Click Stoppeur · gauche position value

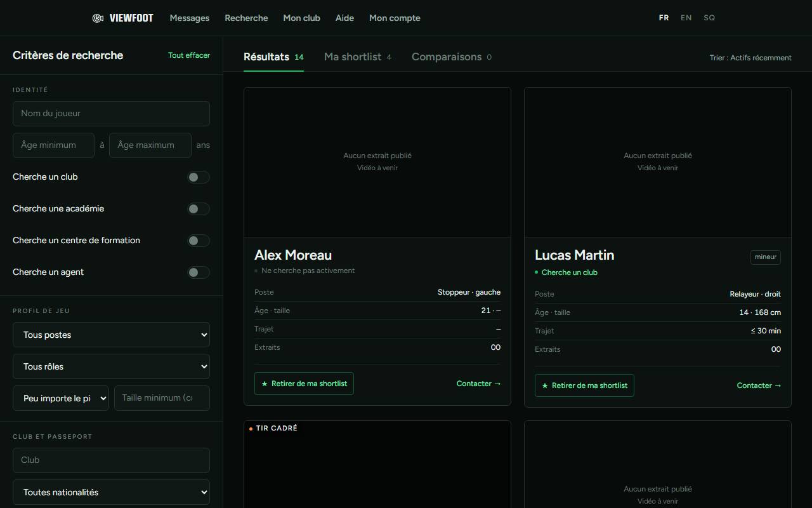coord(469,292)
